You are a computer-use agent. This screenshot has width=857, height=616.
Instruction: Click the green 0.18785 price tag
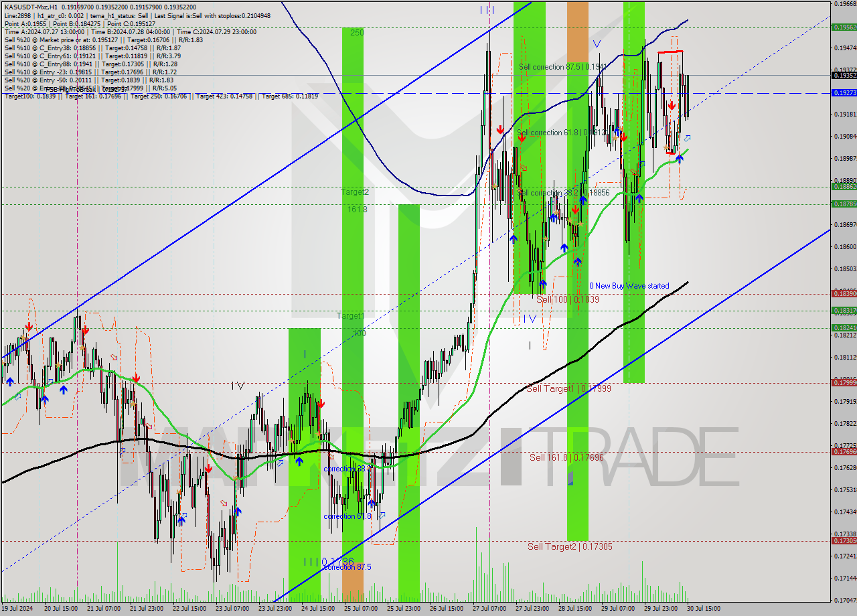[844, 204]
